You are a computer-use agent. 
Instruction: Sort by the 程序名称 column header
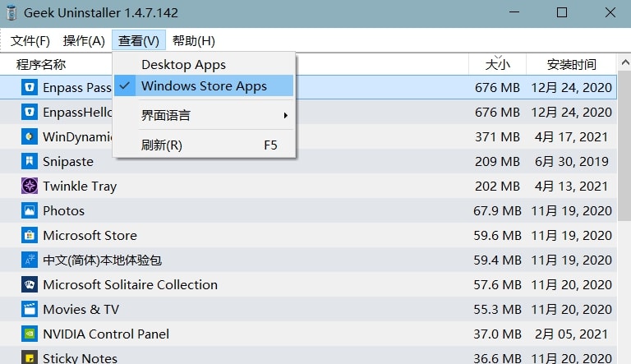pos(40,64)
